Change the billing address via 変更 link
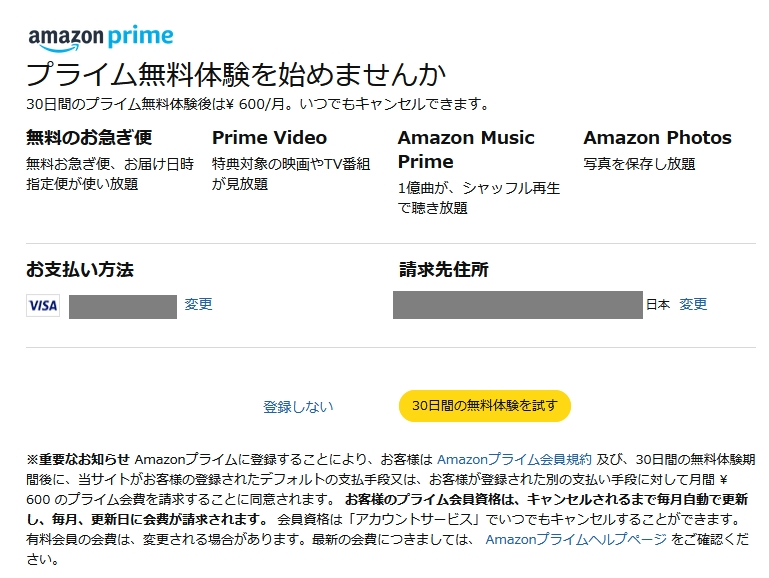 pyautogui.click(x=693, y=304)
